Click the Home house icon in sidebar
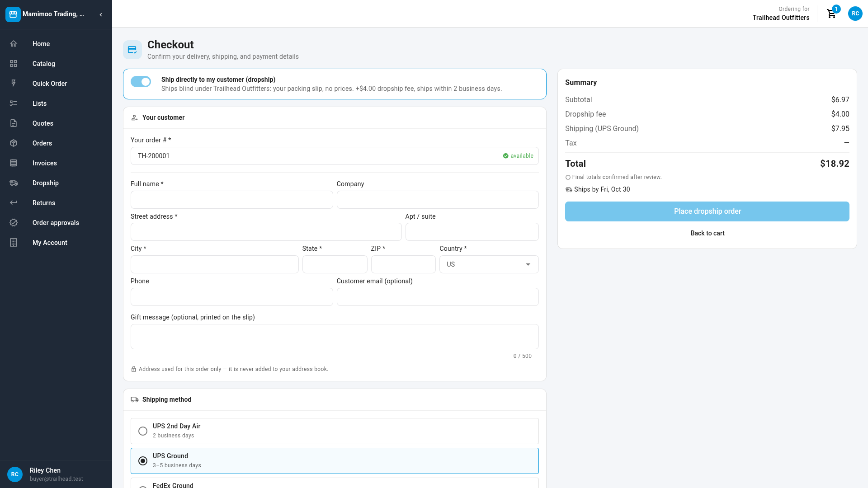 (14, 44)
